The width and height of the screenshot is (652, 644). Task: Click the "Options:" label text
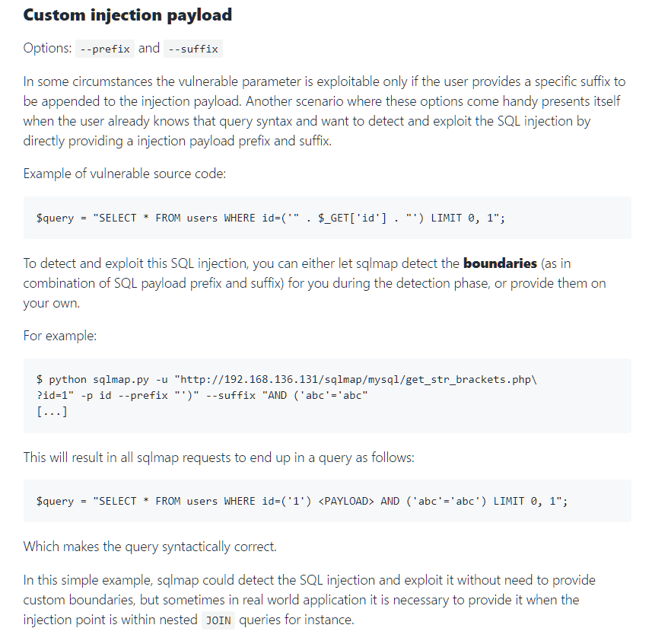(x=48, y=49)
